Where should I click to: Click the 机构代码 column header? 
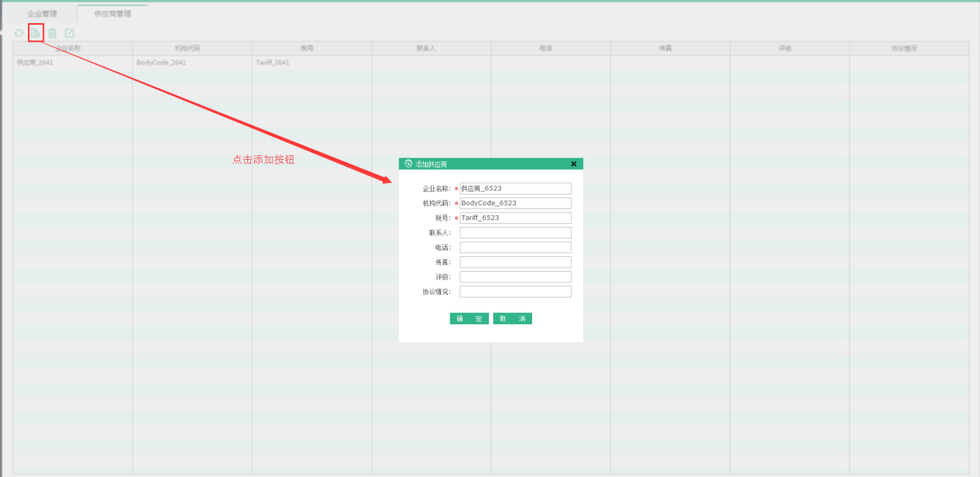(x=192, y=48)
